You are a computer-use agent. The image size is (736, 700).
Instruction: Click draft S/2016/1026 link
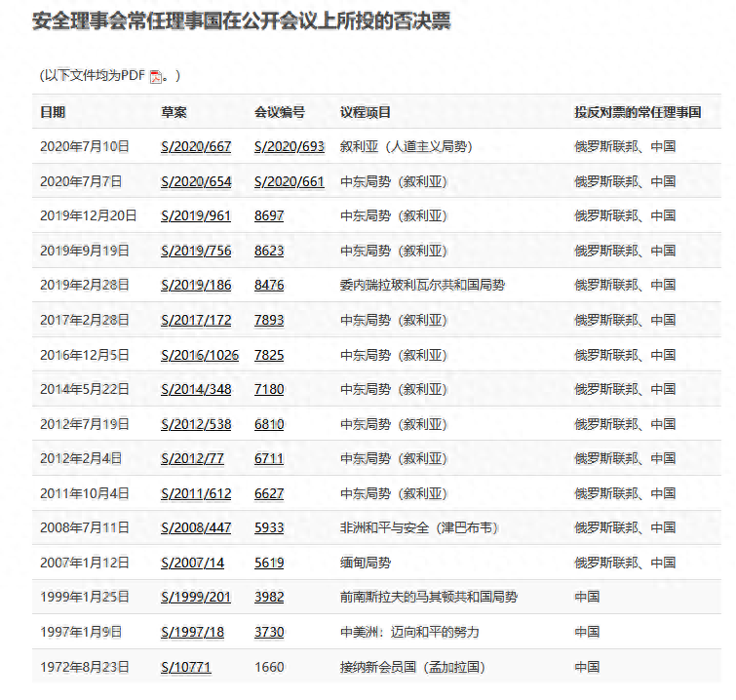click(x=200, y=355)
